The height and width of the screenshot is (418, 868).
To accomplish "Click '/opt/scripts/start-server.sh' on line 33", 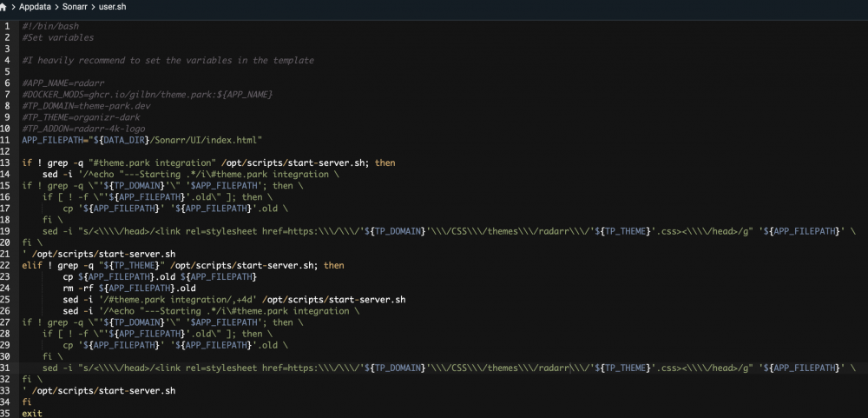I will pos(103,391).
